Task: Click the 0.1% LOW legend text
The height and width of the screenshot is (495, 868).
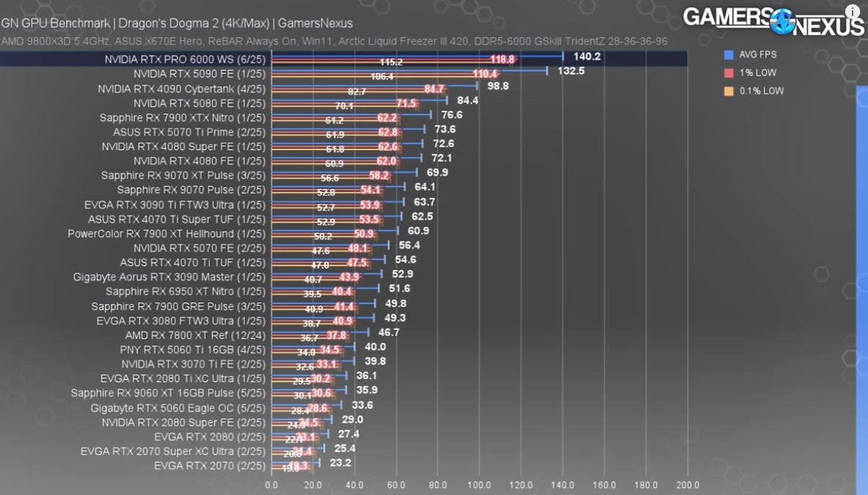Action: tap(762, 91)
